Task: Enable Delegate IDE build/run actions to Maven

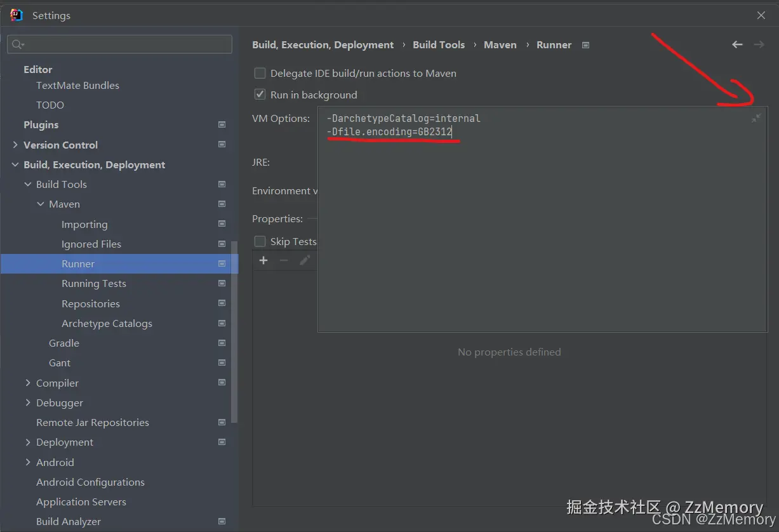Action: point(260,73)
